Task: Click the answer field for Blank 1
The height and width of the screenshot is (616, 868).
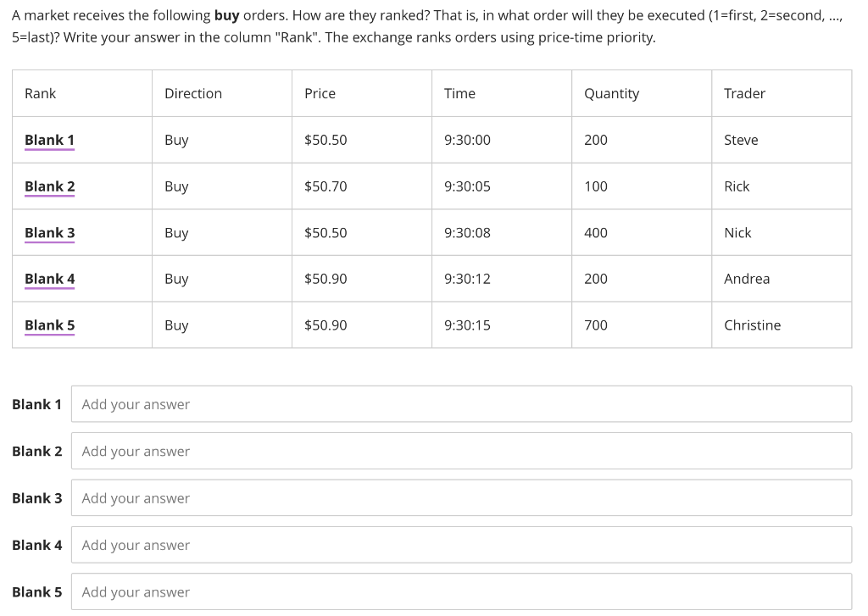Action: click(461, 404)
